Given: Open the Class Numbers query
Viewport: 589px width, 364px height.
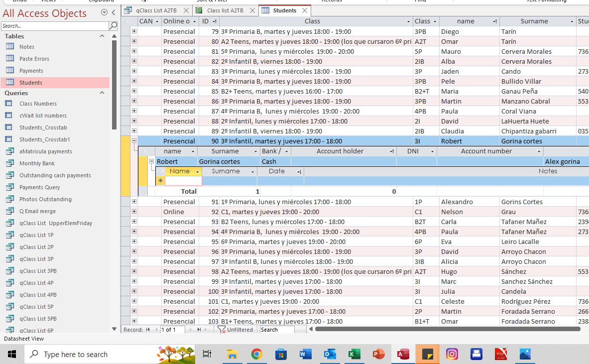Looking at the screenshot, I should click(38, 104).
